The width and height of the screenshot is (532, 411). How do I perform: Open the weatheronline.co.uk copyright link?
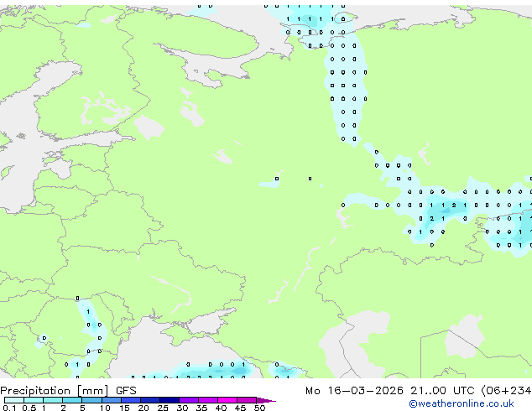click(x=462, y=403)
